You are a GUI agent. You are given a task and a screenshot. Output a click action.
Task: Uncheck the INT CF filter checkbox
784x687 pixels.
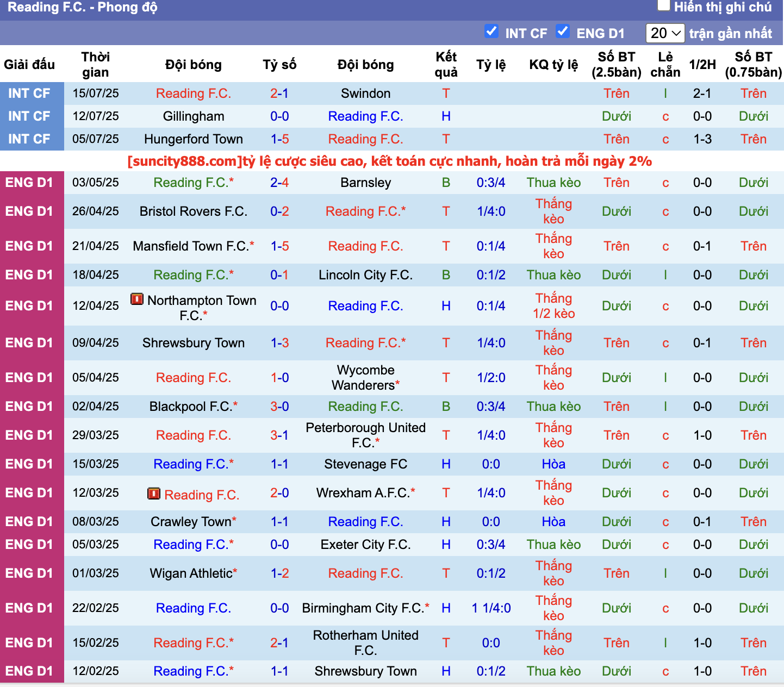tap(491, 32)
